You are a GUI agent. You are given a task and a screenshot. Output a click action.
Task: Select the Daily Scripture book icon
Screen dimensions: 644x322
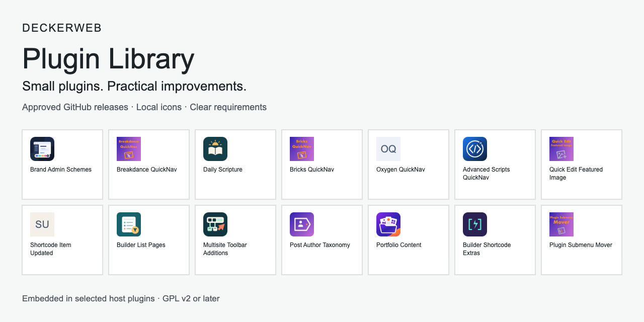(x=215, y=149)
